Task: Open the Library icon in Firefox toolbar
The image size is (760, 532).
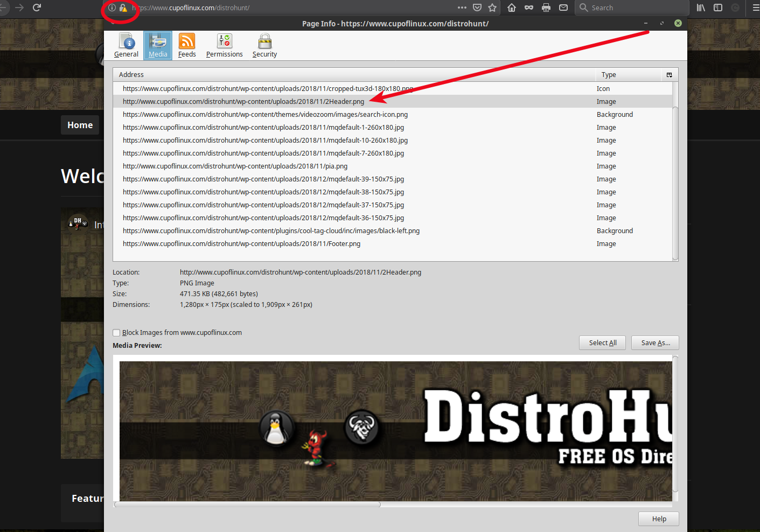Action: click(701, 8)
